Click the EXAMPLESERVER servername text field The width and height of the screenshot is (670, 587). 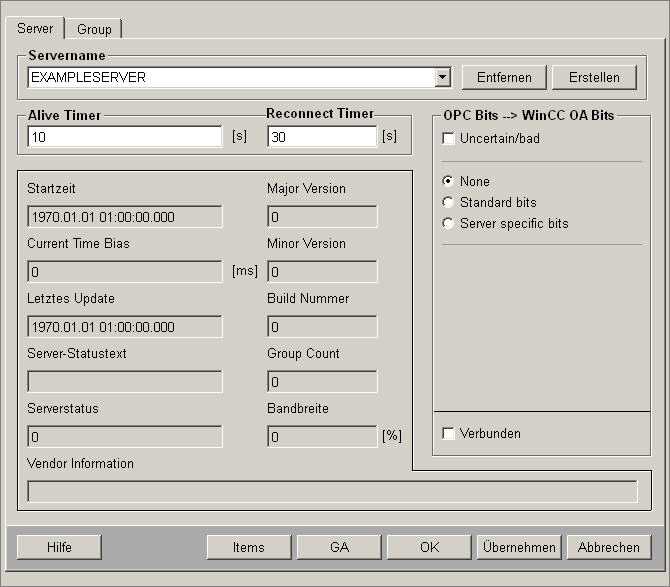pos(230,77)
